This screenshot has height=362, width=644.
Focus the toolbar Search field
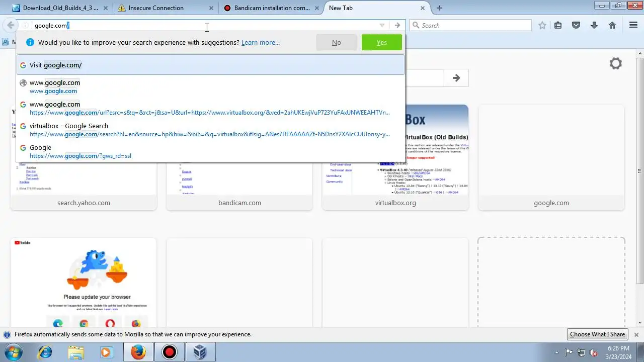pos(470,25)
